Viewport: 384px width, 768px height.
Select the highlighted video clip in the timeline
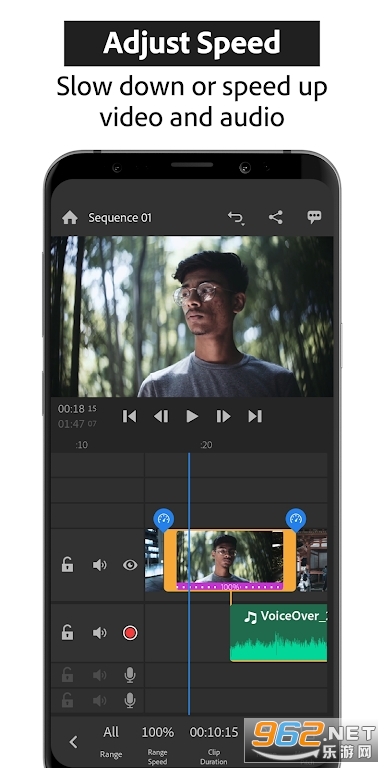click(230, 560)
